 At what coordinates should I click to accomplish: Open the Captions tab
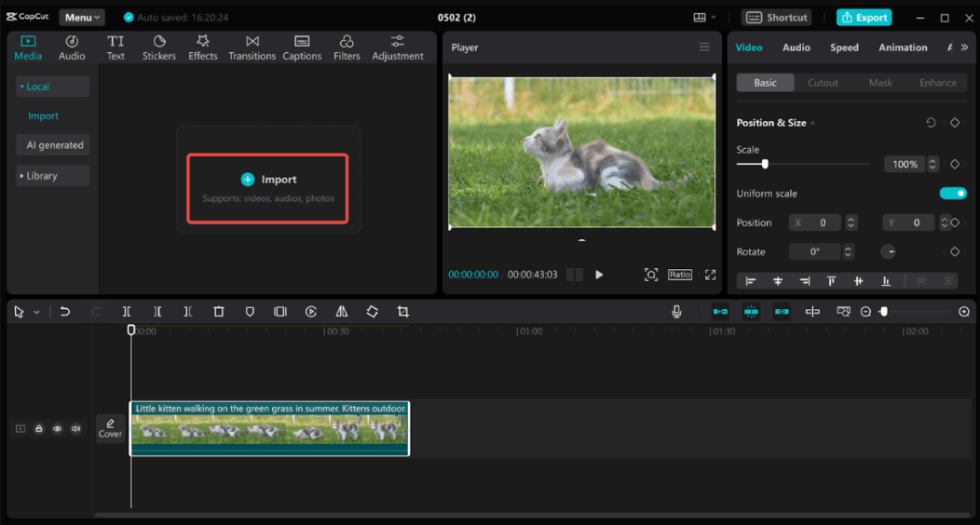302,48
